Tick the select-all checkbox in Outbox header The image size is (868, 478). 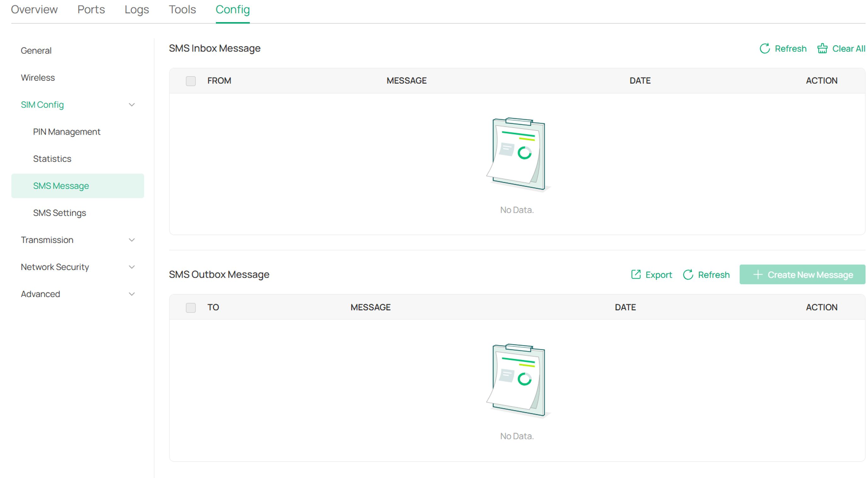click(x=191, y=307)
